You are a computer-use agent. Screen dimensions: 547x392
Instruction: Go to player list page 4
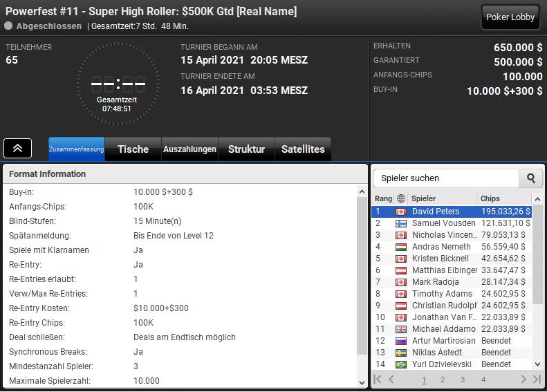[483, 380]
